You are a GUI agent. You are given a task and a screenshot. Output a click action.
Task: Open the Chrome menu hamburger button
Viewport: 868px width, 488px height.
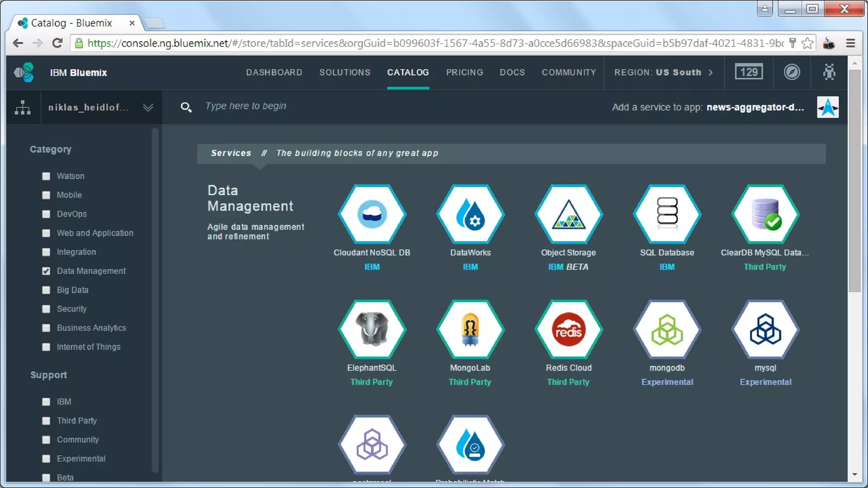pyautogui.click(x=850, y=43)
